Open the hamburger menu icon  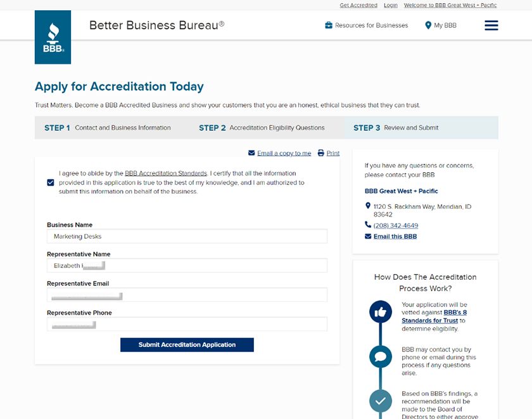[491, 25]
